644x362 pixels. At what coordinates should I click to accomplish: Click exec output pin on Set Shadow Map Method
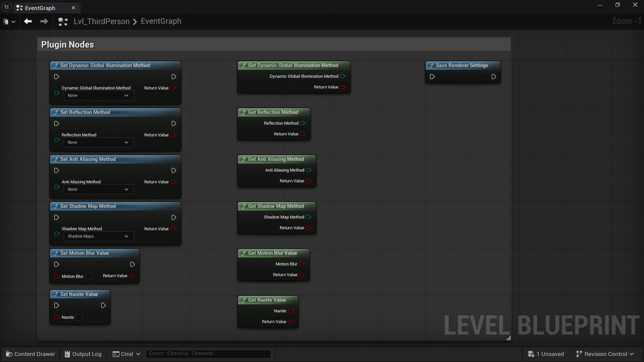[x=174, y=218]
